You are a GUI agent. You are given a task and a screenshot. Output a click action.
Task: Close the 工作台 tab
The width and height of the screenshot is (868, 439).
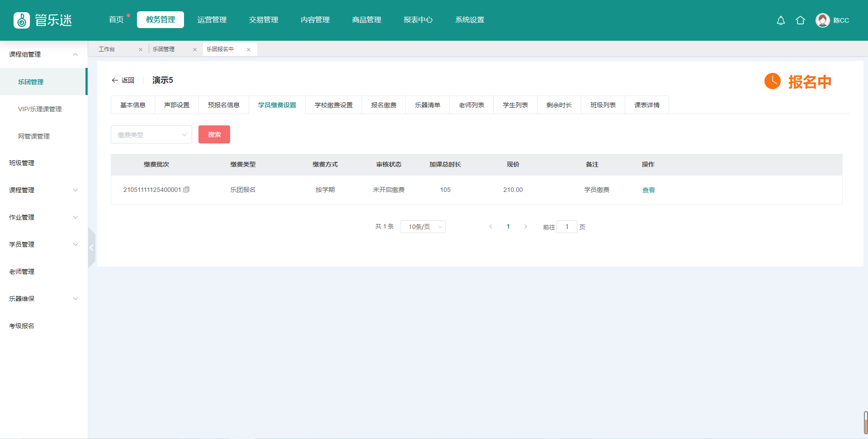tap(141, 50)
